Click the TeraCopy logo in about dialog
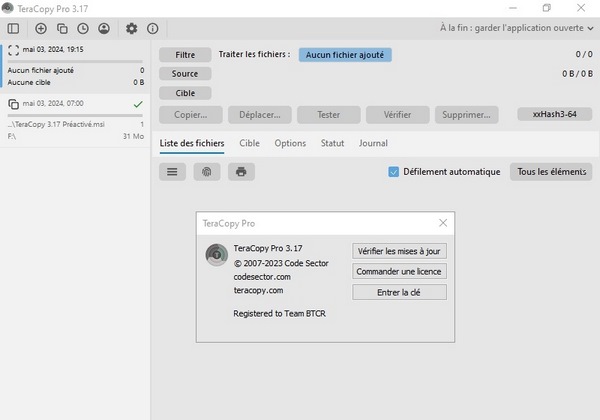The width and height of the screenshot is (600, 420). click(217, 255)
